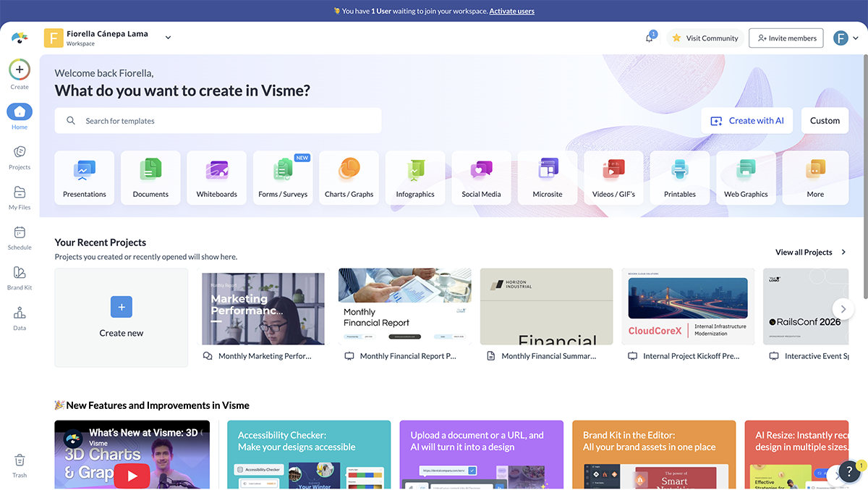Screen dimensions: 868x490
Task: Select the Social Media category
Action: coord(482,177)
